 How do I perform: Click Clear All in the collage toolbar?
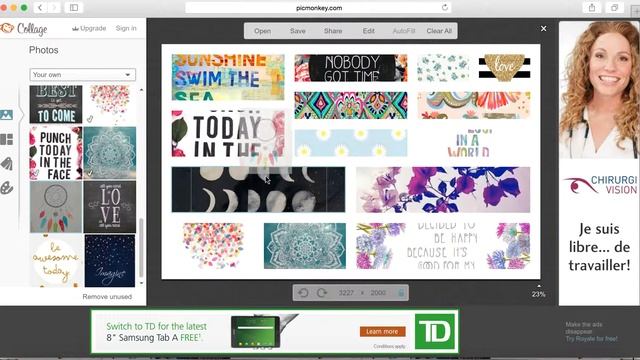(x=439, y=31)
